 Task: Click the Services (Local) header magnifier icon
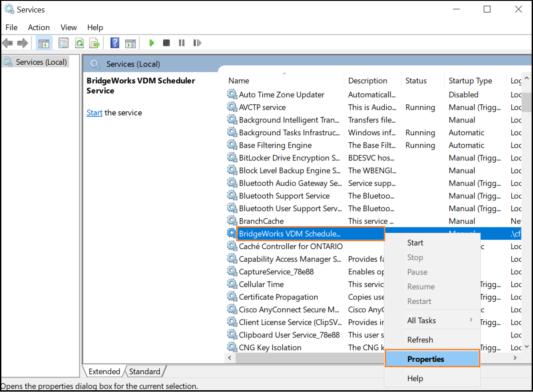pyautogui.click(x=95, y=64)
